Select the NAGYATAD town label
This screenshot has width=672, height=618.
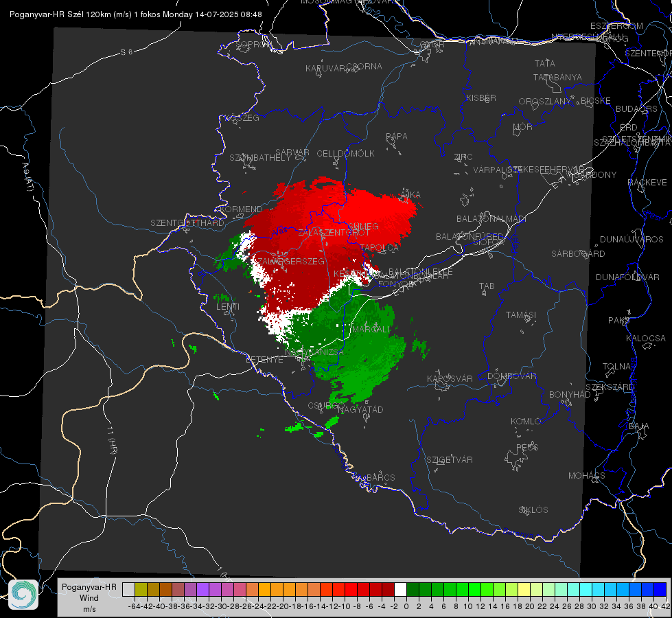coord(360,409)
